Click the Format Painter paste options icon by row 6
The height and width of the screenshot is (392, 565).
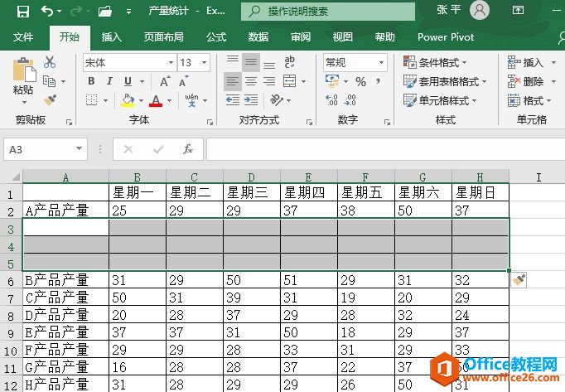click(519, 280)
